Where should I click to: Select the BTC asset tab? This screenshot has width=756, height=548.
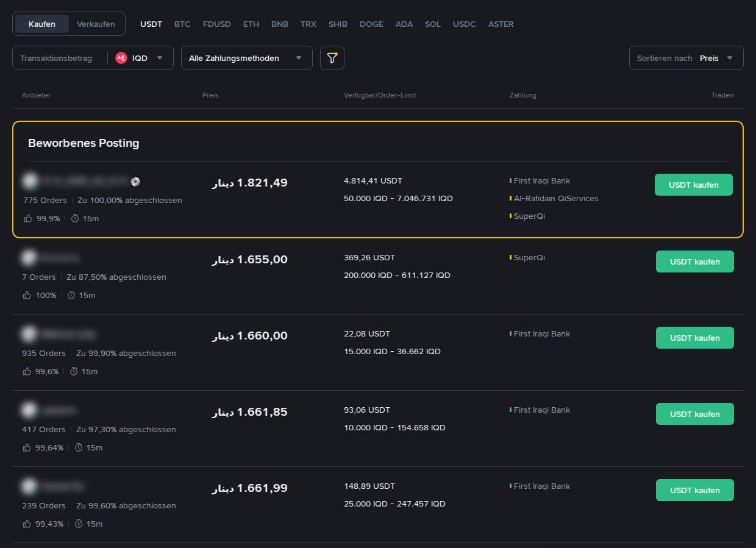click(182, 24)
